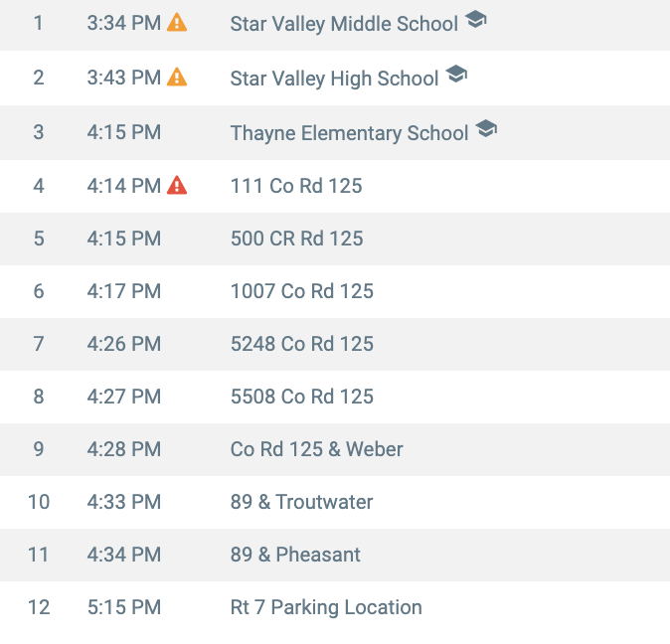Choose the 5248 Co Rd 125 stop
Image resolution: width=670 pixels, height=644 pixels.
point(302,344)
